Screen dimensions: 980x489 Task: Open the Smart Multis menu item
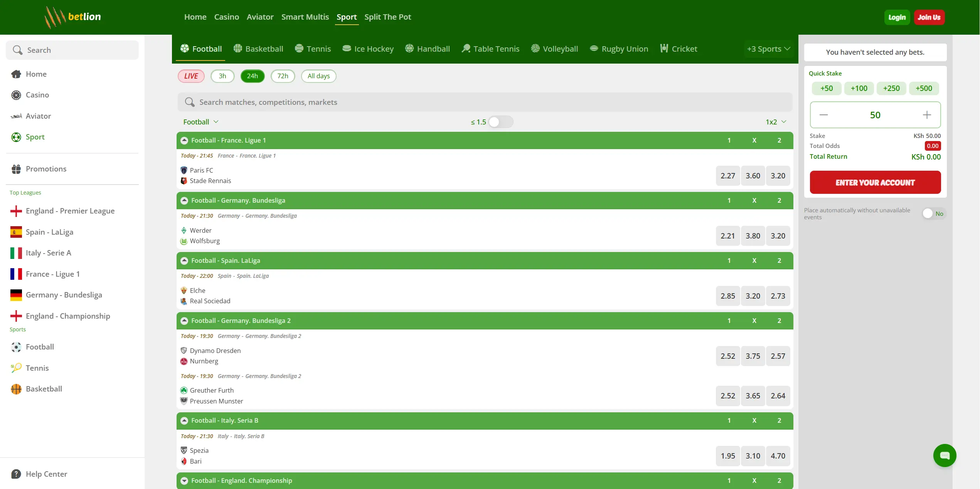(x=305, y=17)
